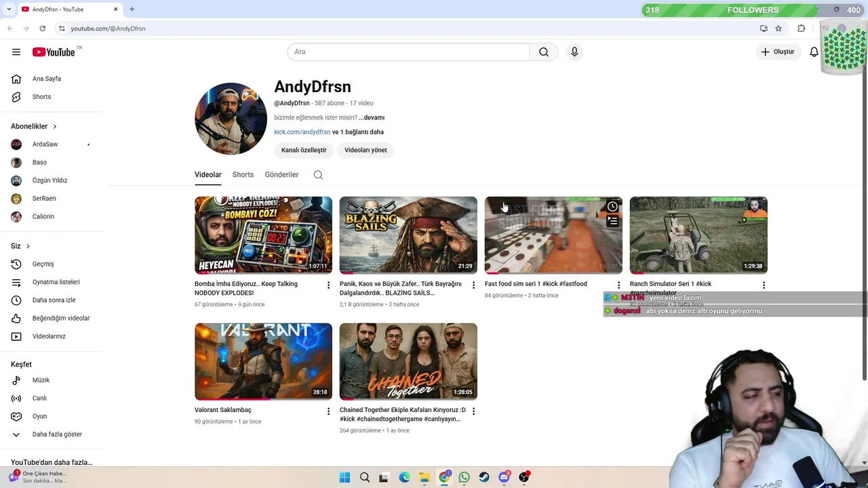The image size is (868, 488).
Task: Open Steam from taskbar
Action: [x=484, y=477]
